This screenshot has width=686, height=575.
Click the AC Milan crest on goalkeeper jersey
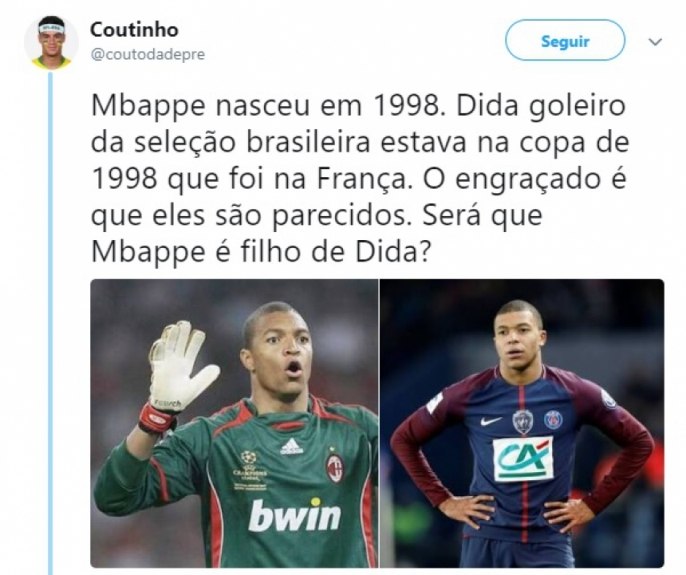[x=335, y=467]
